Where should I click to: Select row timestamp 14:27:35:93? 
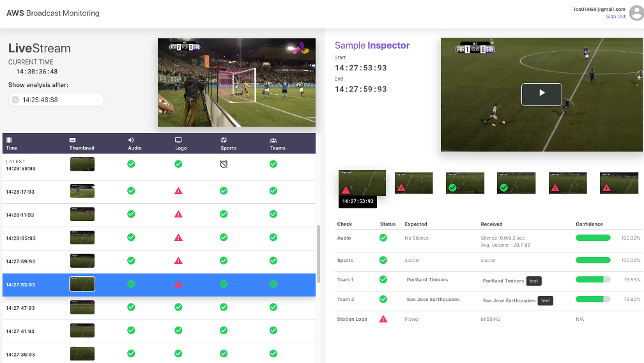pyautogui.click(x=20, y=355)
